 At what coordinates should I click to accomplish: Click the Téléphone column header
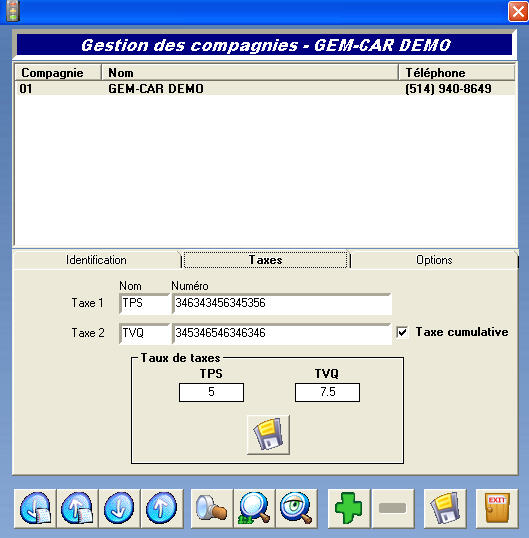coord(457,73)
